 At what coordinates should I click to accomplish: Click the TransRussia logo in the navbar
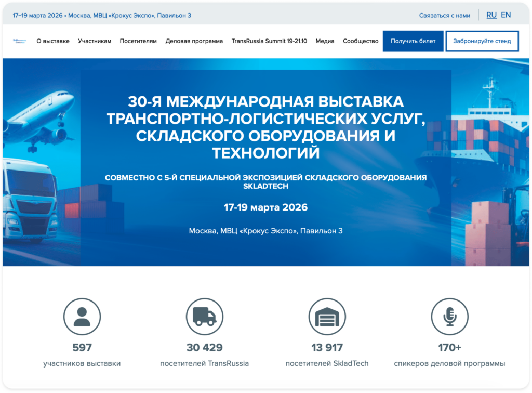(x=19, y=41)
